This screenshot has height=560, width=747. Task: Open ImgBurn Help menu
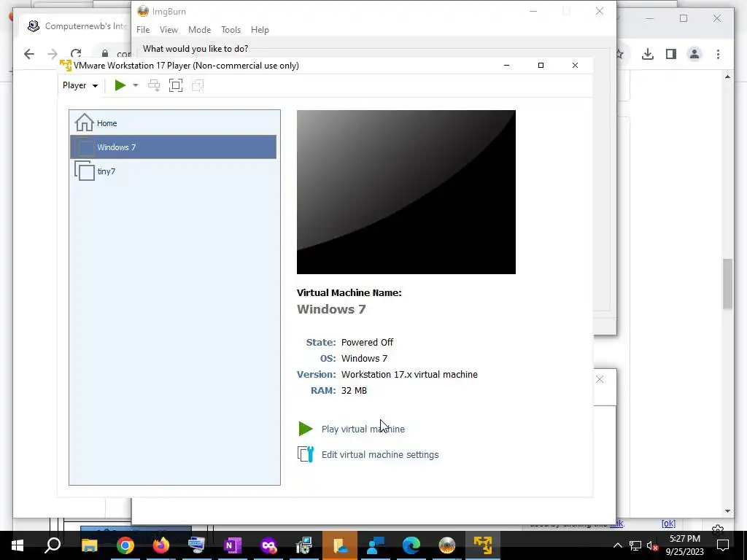(260, 29)
